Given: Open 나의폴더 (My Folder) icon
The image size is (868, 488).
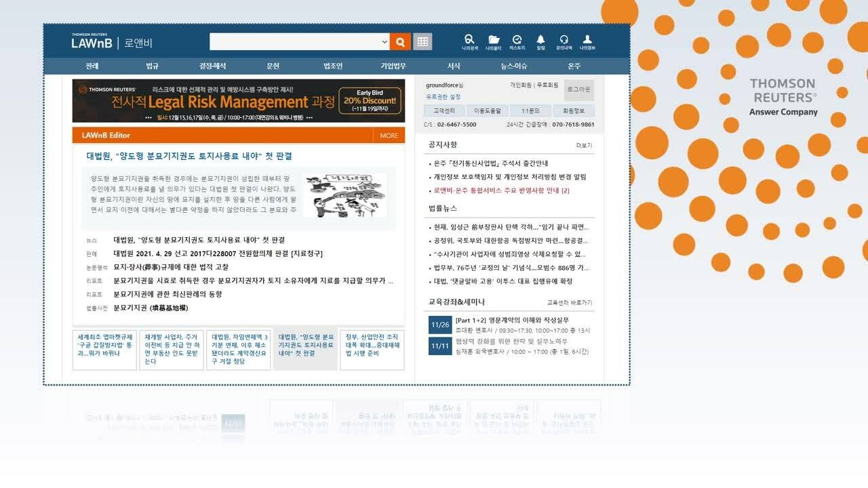Looking at the screenshot, I should [494, 43].
